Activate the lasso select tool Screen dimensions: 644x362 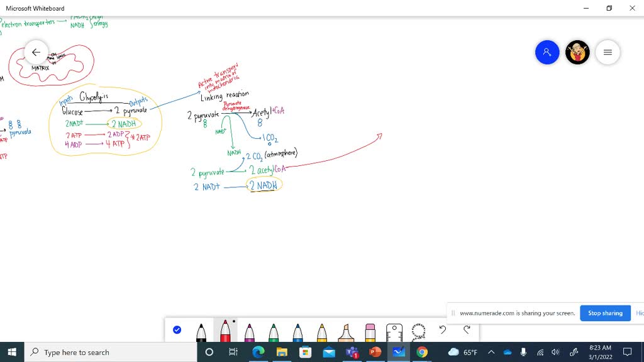(418, 331)
